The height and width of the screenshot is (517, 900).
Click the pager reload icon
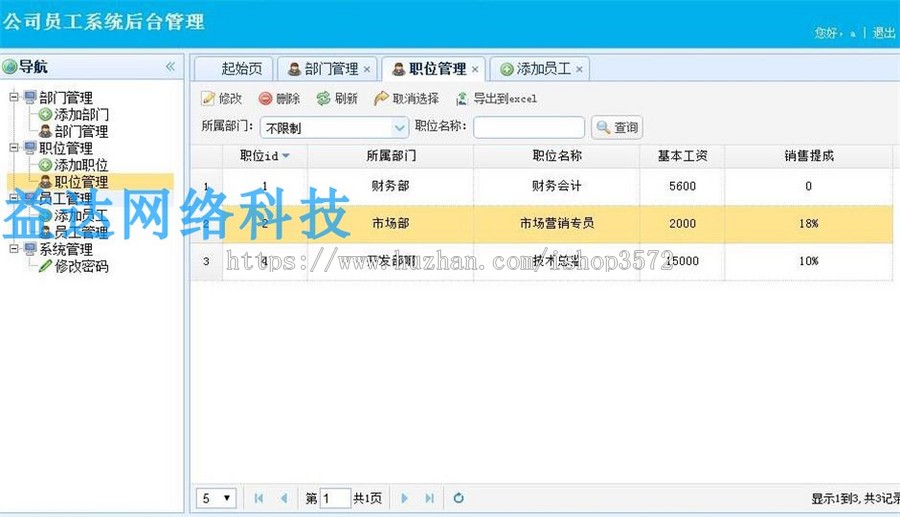point(458,498)
